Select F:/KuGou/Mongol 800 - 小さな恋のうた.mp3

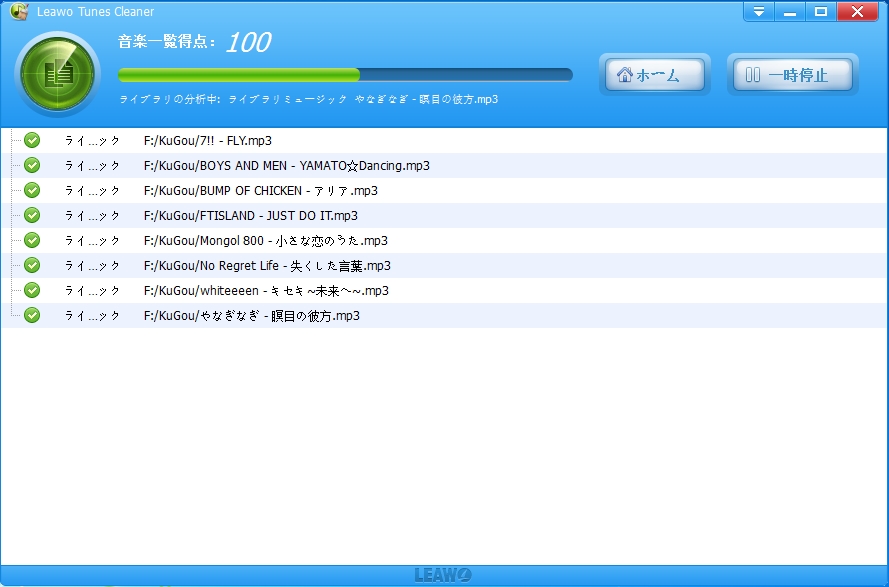(x=266, y=240)
